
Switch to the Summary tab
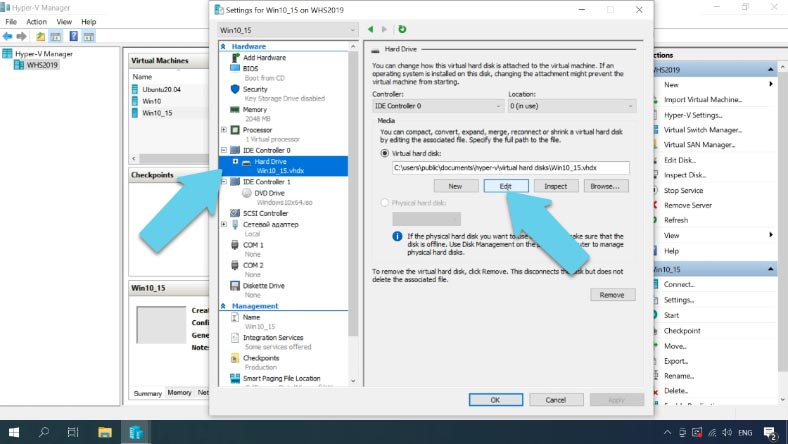pos(148,393)
